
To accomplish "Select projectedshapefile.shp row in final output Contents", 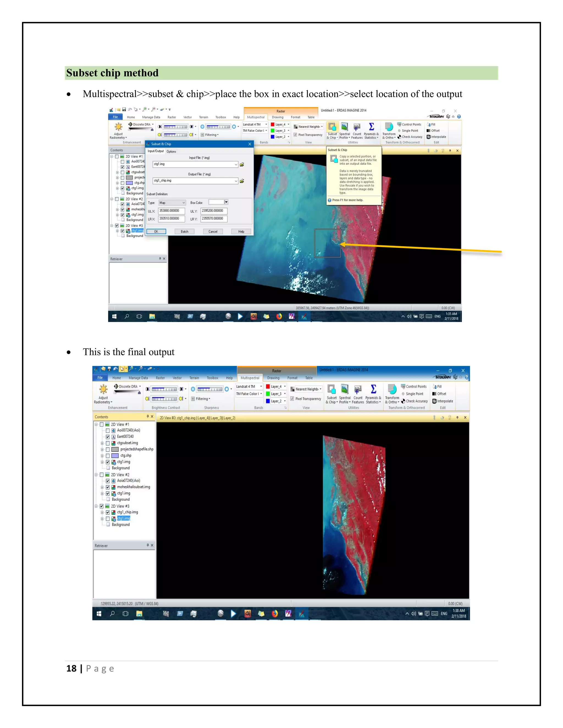I will [x=137, y=449].
